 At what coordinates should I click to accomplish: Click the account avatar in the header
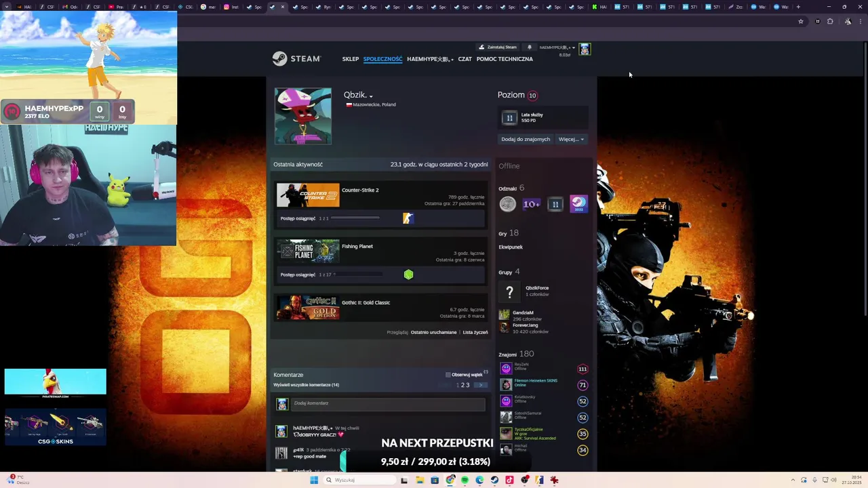coord(585,49)
